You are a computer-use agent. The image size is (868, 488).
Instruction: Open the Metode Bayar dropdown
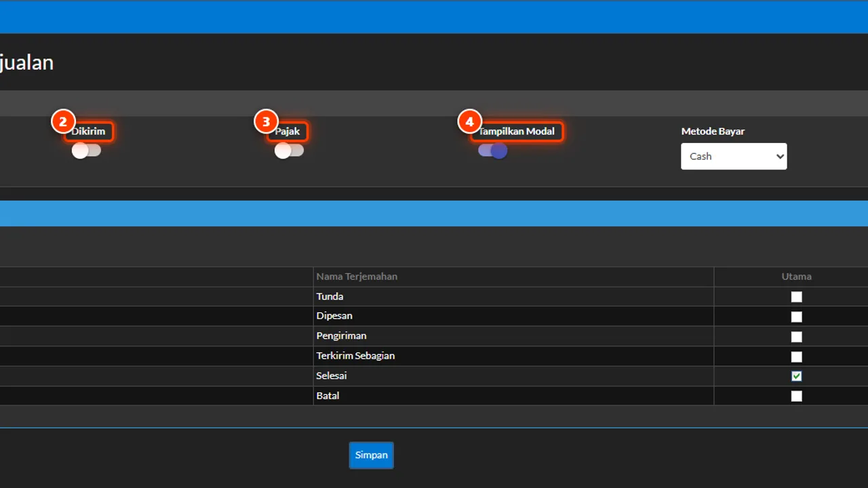(734, 157)
